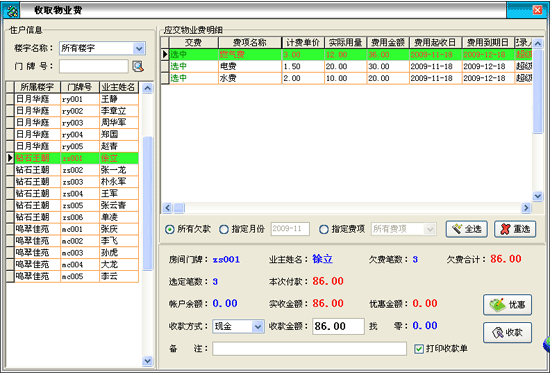Viewport: 552px width, 375px height.
Task: Click the 全选 select-all button
Action: (466, 229)
